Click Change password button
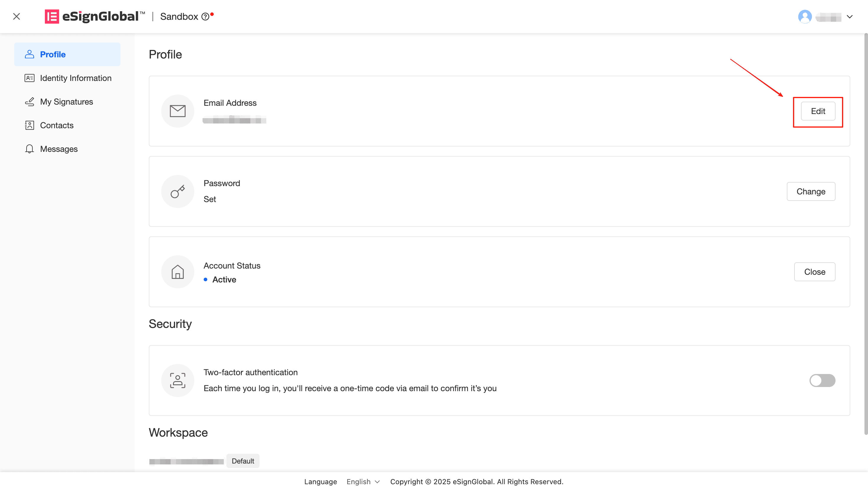 pos(811,191)
